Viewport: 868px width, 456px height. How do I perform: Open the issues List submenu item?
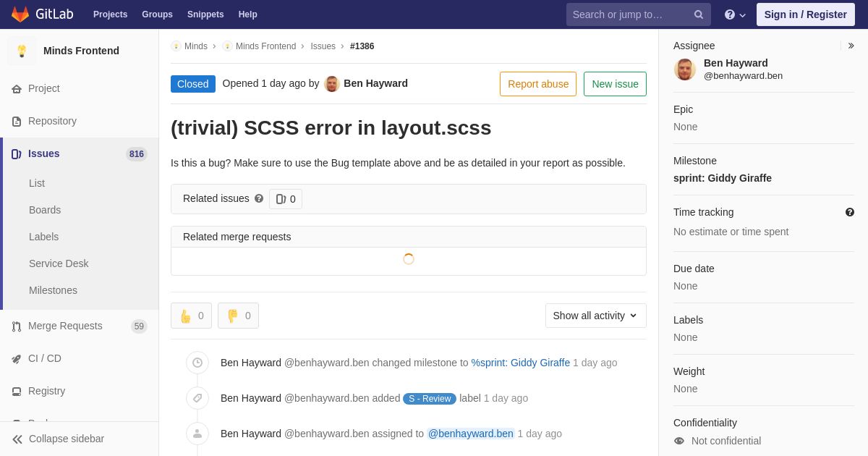coord(37,183)
